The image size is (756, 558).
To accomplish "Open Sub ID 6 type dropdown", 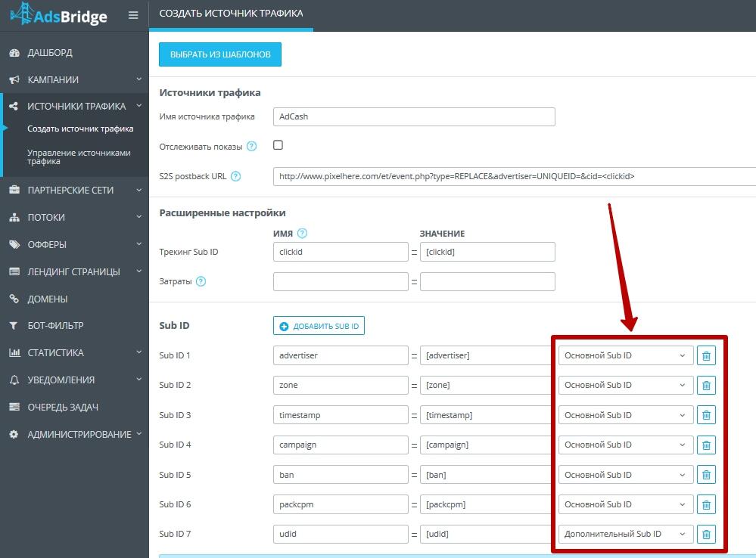I will coord(626,504).
